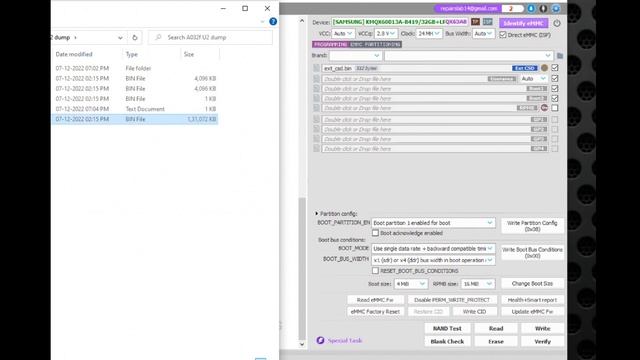Uncheck the Boot1 row checkbox
Image resolution: width=640 pixels, height=360 pixels.
[555, 88]
